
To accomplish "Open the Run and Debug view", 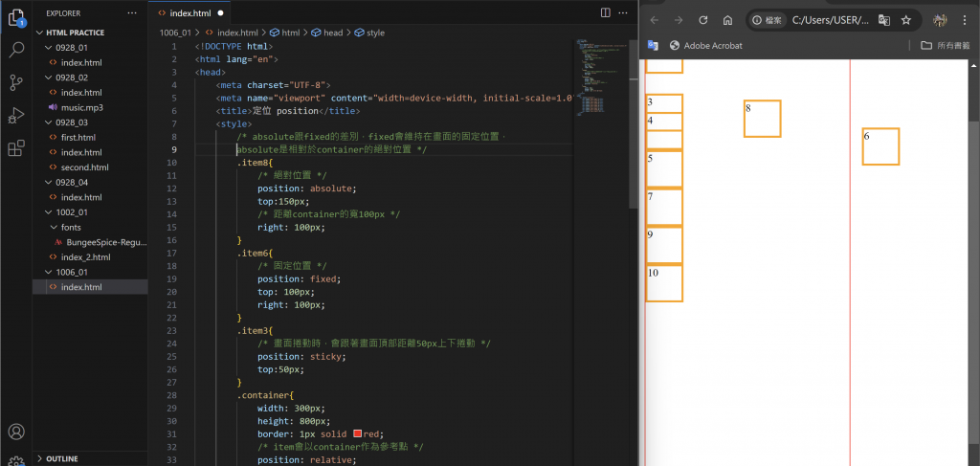I will point(16,116).
